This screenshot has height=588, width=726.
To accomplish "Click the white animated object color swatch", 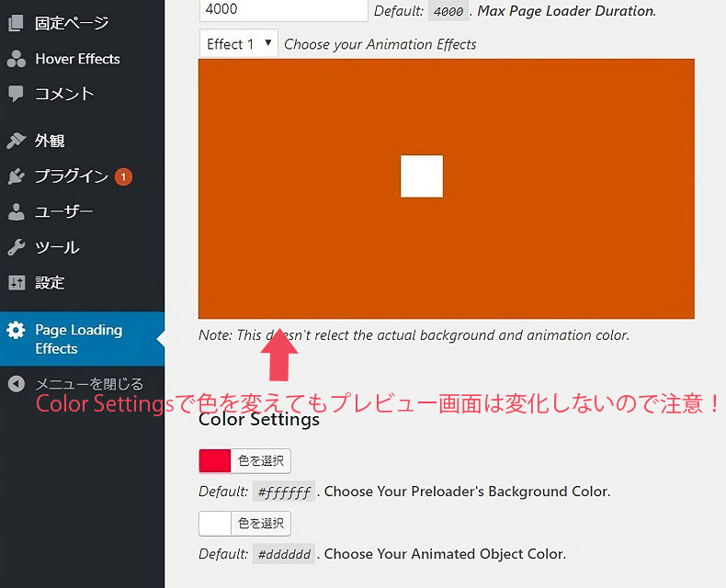I will (215, 523).
